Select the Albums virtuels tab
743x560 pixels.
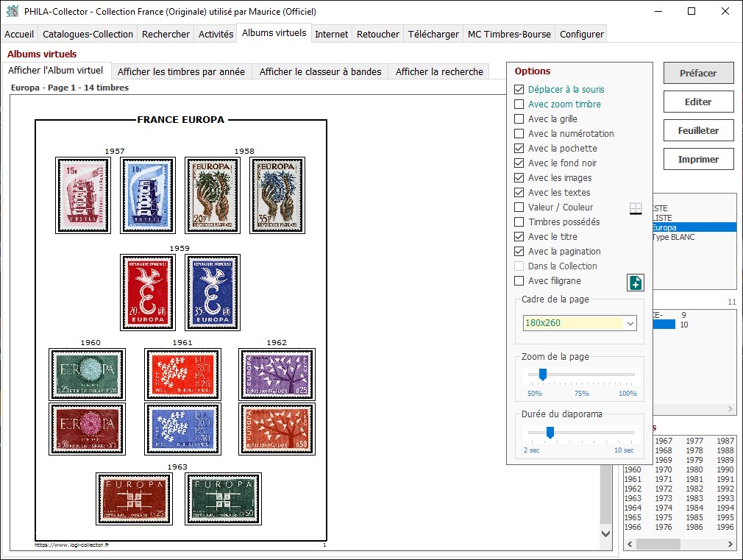[x=274, y=33]
